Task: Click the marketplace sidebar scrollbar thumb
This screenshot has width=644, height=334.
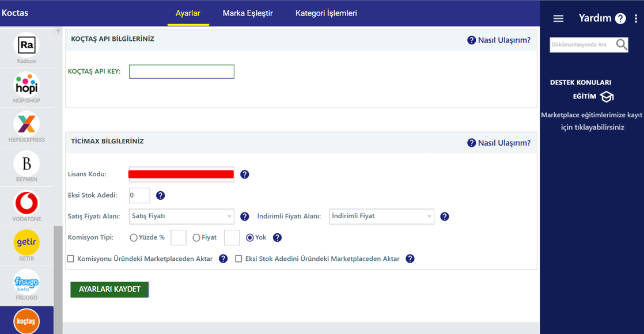Action: point(58,280)
